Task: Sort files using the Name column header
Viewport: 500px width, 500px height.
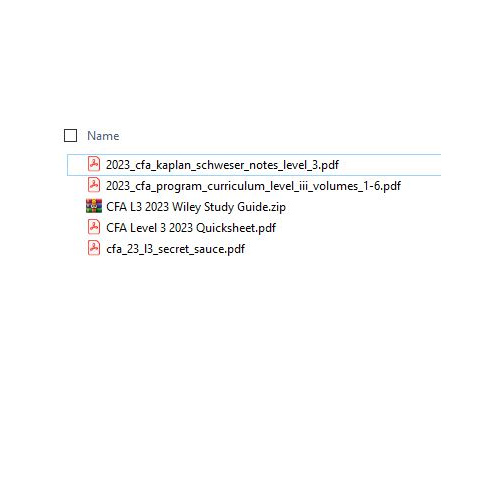Action: tap(103, 136)
